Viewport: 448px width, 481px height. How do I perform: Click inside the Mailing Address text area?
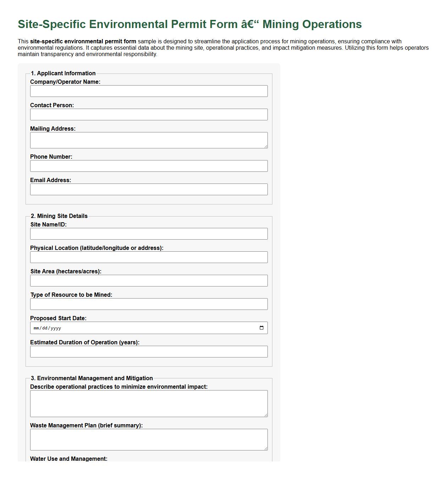[x=149, y=140]
